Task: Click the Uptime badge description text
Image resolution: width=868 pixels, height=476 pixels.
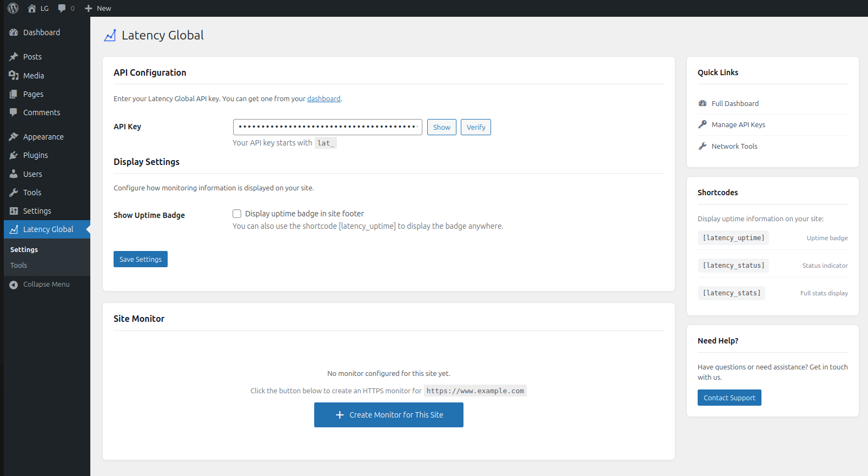Action: coord(827,238)
